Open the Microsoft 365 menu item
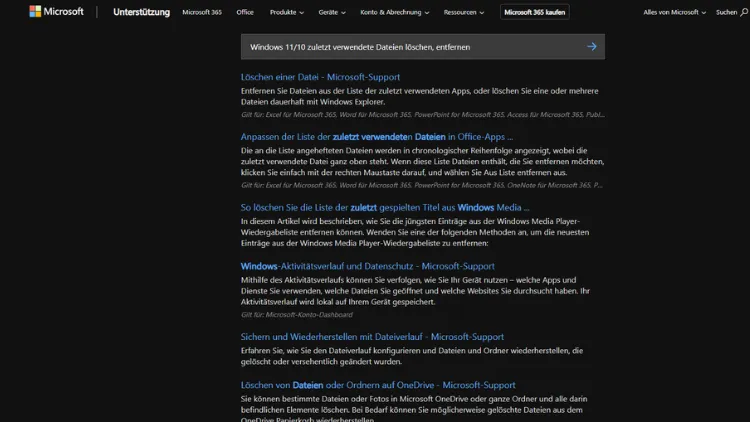Viewport: 750px width, 422px height. click(x=202, y=12)
